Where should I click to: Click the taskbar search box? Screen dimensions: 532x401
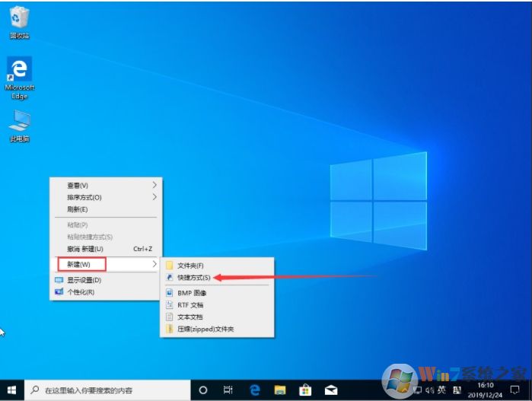point(107,390)
